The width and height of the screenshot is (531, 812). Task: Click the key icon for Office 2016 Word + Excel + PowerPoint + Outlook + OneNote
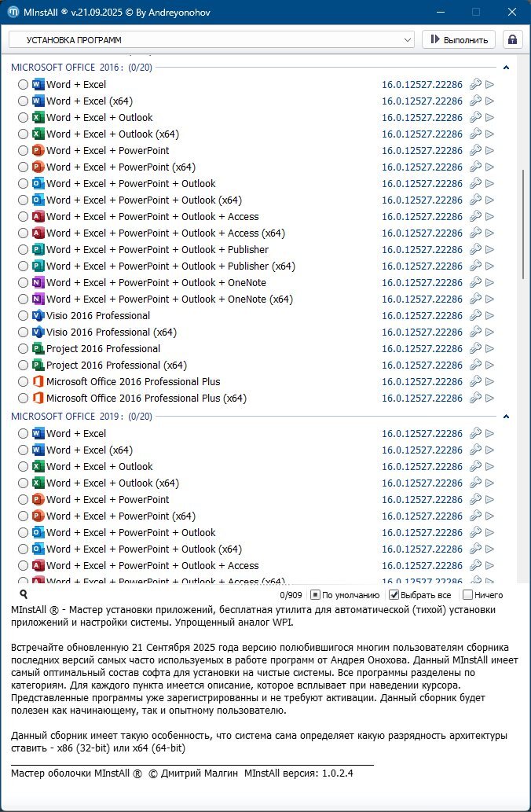[474, 283]
